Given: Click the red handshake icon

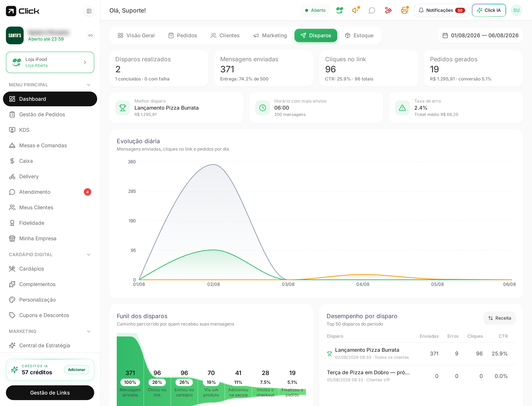Looking at the screenshot, I should tap(388, 10).
